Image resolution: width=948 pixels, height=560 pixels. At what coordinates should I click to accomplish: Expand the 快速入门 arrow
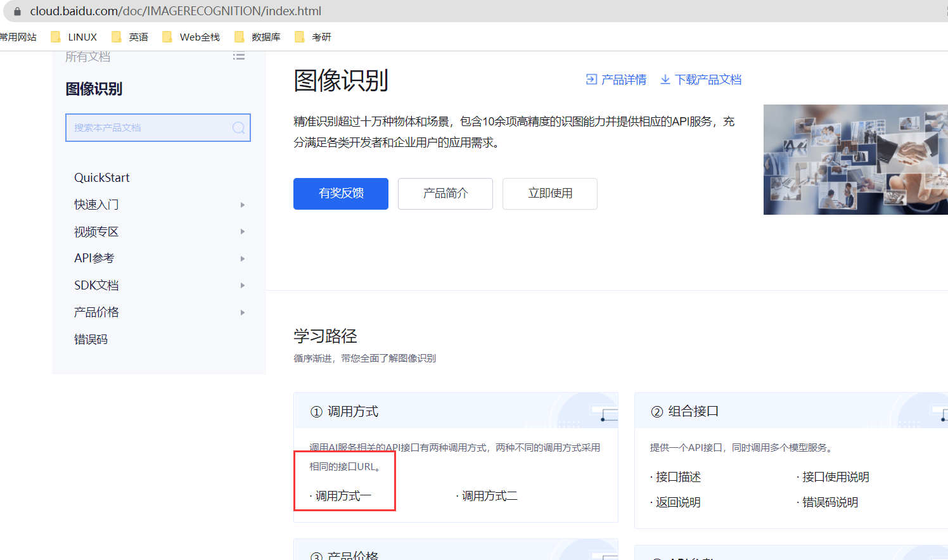click(x=243, y=205)
